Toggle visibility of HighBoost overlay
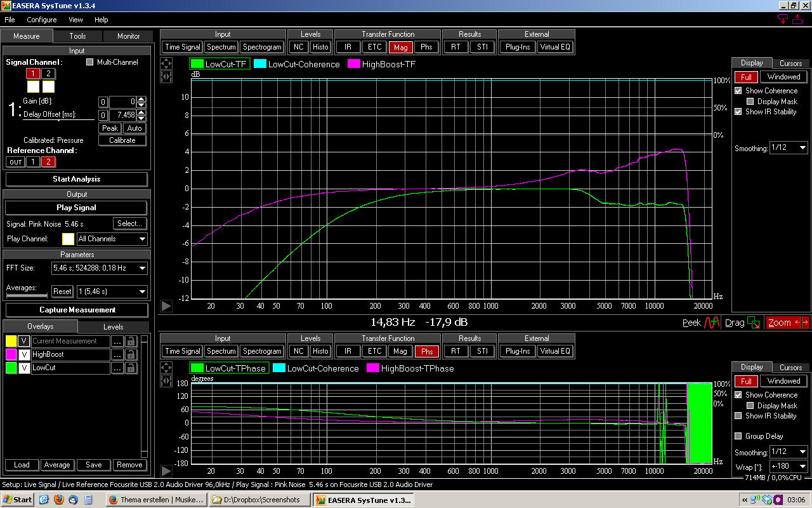This screenshot has height=508, width=812. point(23,354)
